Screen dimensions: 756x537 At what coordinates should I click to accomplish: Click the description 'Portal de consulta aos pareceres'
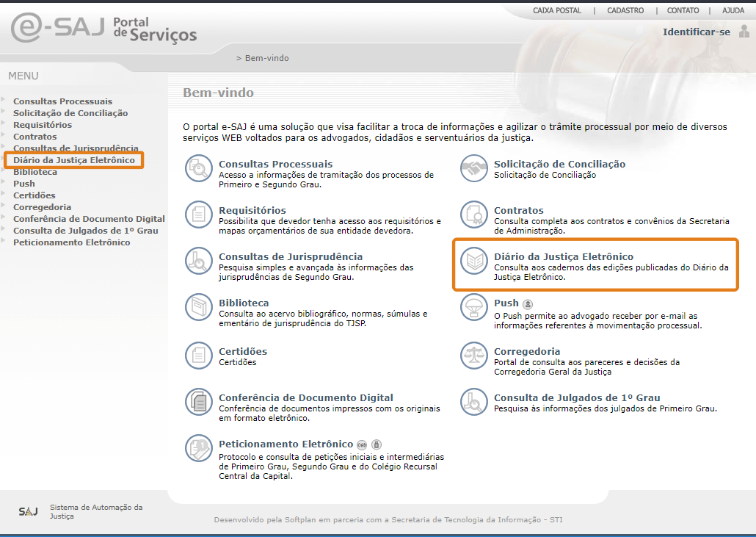[586, 367]
